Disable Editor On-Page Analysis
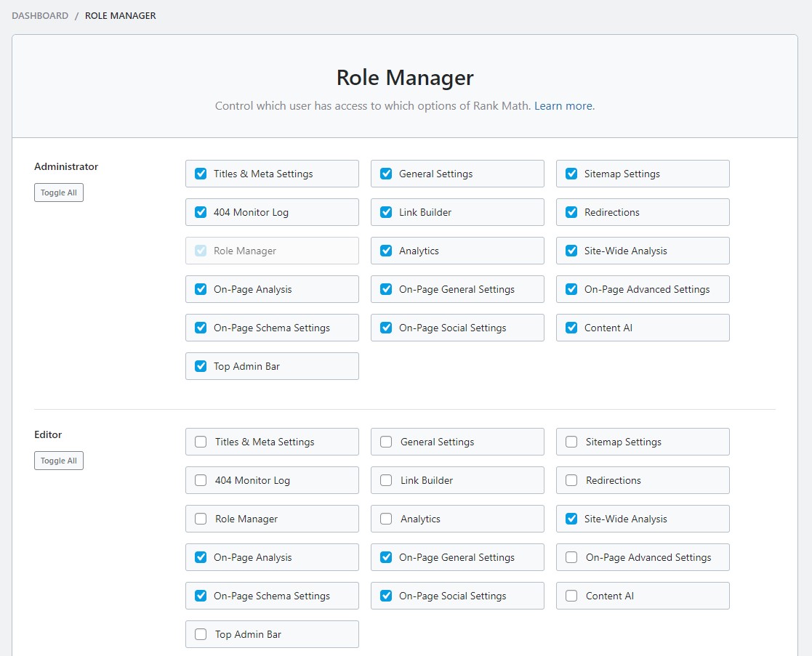The height and width of the screenshot is (656, 812). [x=201, y=557]
